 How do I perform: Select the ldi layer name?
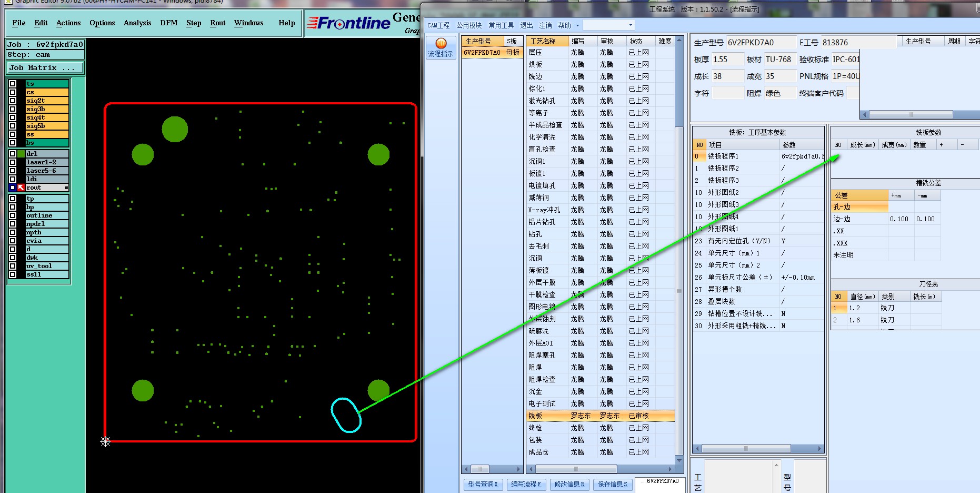[x=47, y=179]
